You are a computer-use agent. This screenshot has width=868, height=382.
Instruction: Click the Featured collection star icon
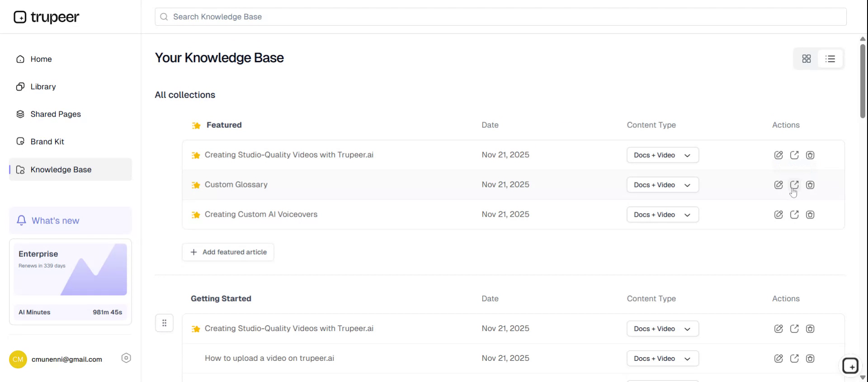(196, 125)
